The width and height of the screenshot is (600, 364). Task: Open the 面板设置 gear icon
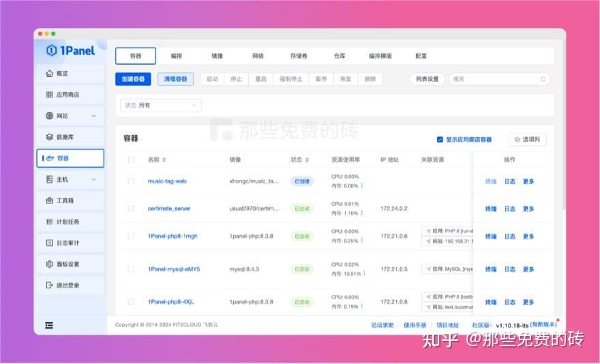[x=49, y=264]
